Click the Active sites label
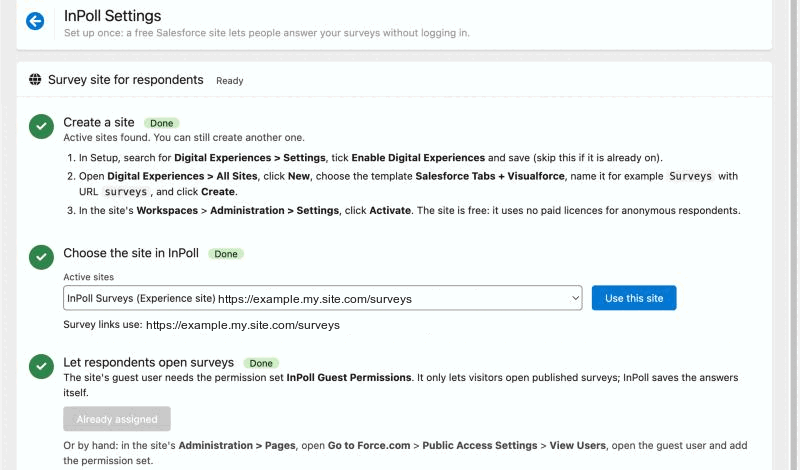Image resolution: width=800 pixels, height=470 pixels. point(88,277)
